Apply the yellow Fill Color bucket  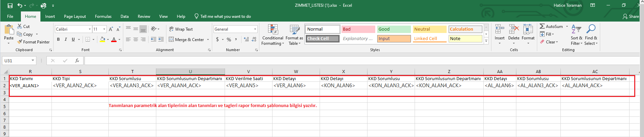(102, 39)
